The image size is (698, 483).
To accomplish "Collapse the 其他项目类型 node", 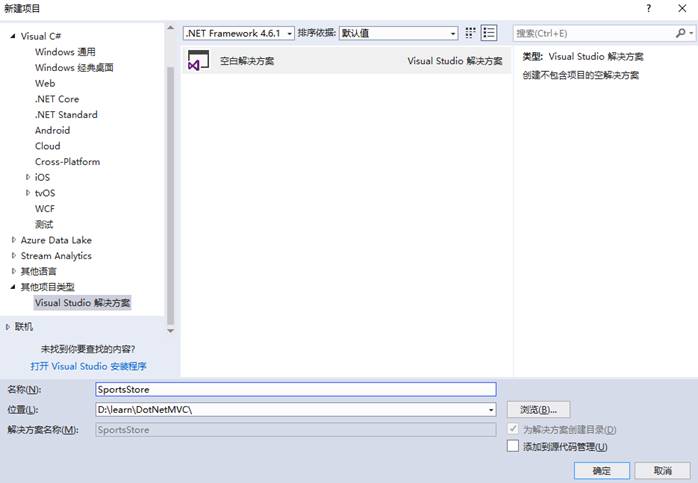I will (x=13, y=287).
